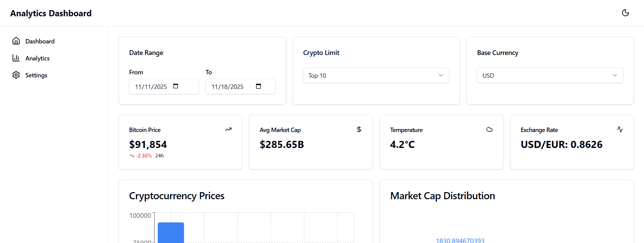Click the trending arrow icon on Bitcoin Price card
Screen dimensions: 644x243
[x=228, y=129]
